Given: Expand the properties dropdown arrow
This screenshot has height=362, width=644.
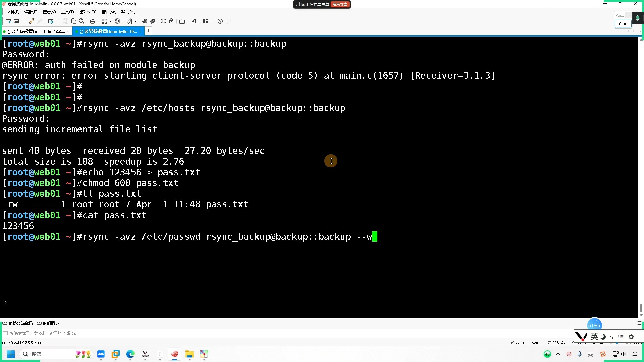Looking at the screenshot, I should pyautogui.click(x=56, y=21).
